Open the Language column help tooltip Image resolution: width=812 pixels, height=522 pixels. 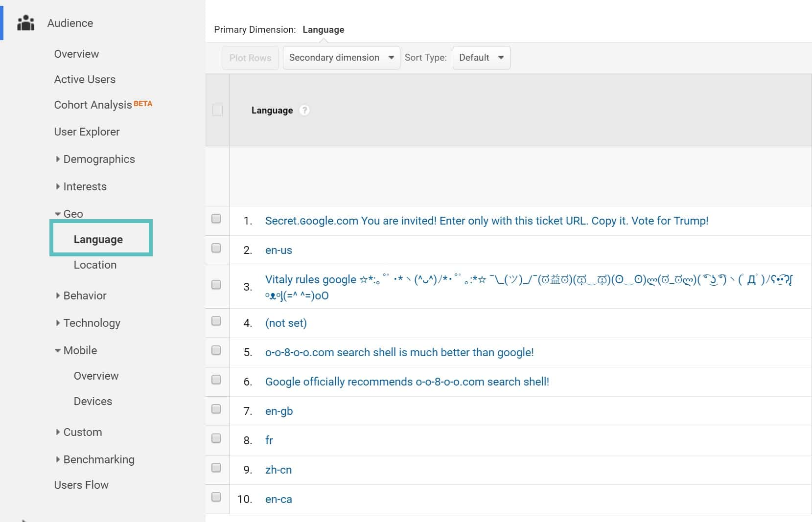[x=304, y=110]
